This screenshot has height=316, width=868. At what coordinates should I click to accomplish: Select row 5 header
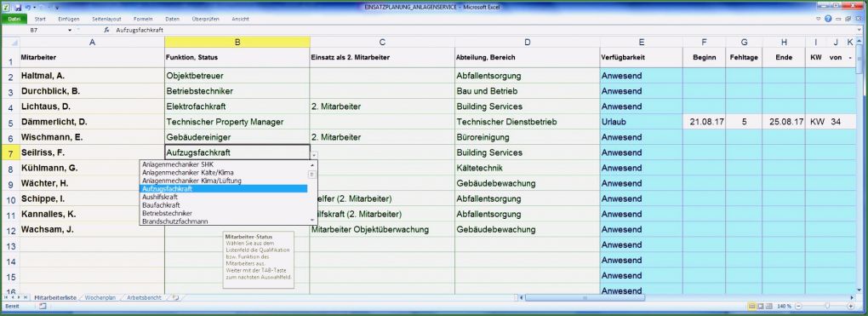click(10, 122)
